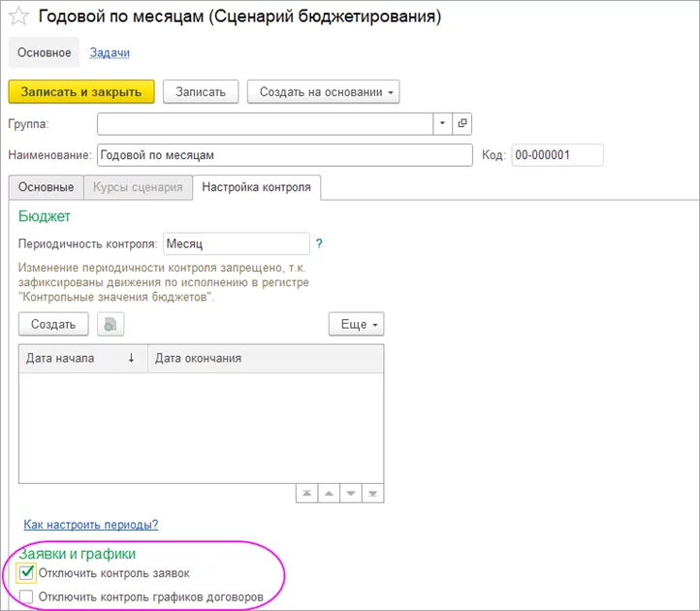This screenshot has width=700, height=611.
Task: Move down one row arrow
Action: 351,493
